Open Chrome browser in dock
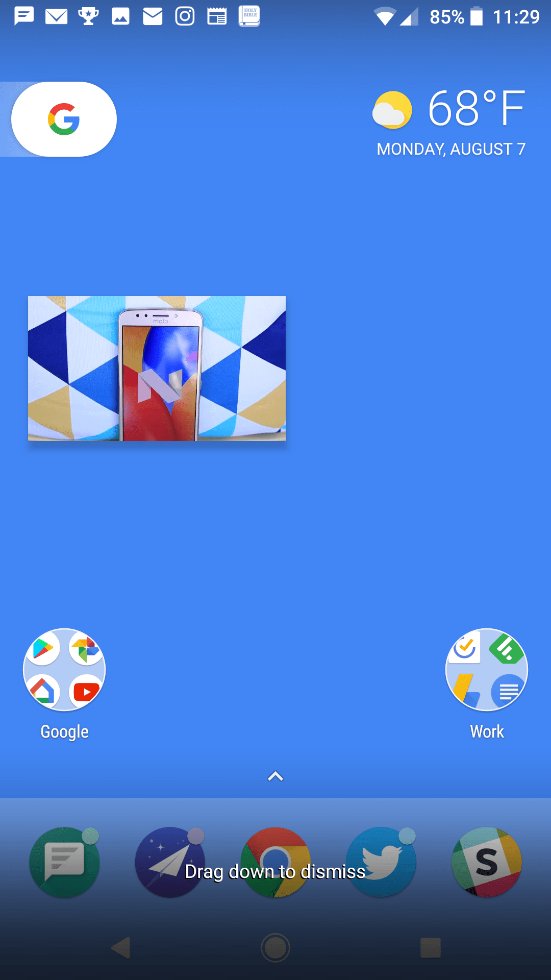Viewport: 551px width, 980px height. 275,862
